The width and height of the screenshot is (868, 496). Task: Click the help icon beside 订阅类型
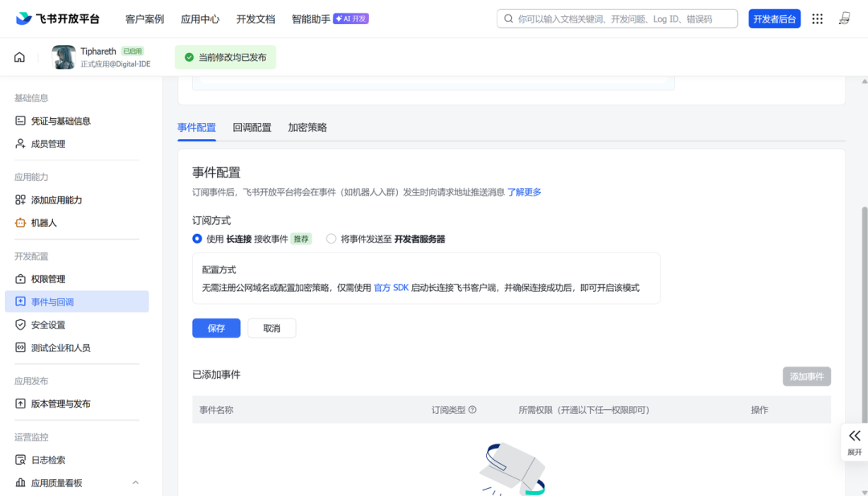click(473, 410)
